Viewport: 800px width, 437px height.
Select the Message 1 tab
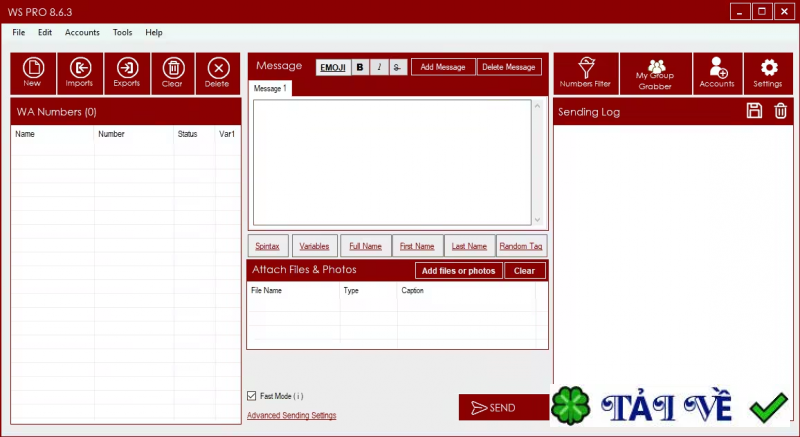[x=270, y=89]
